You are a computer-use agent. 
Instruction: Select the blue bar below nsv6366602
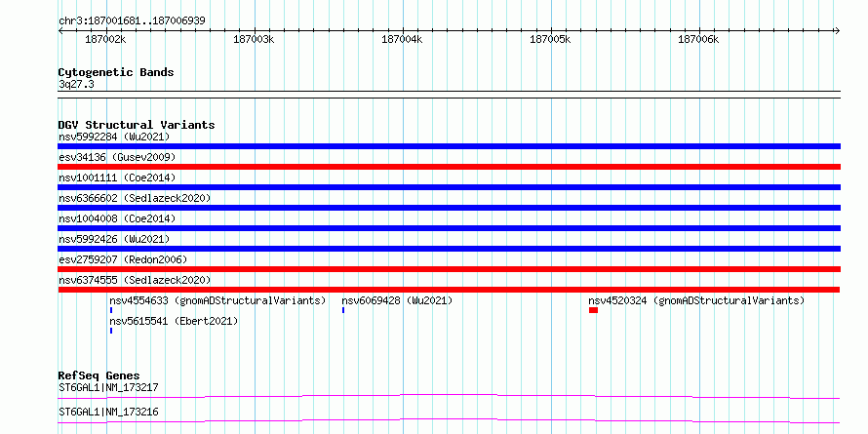[x=449, y=208]
